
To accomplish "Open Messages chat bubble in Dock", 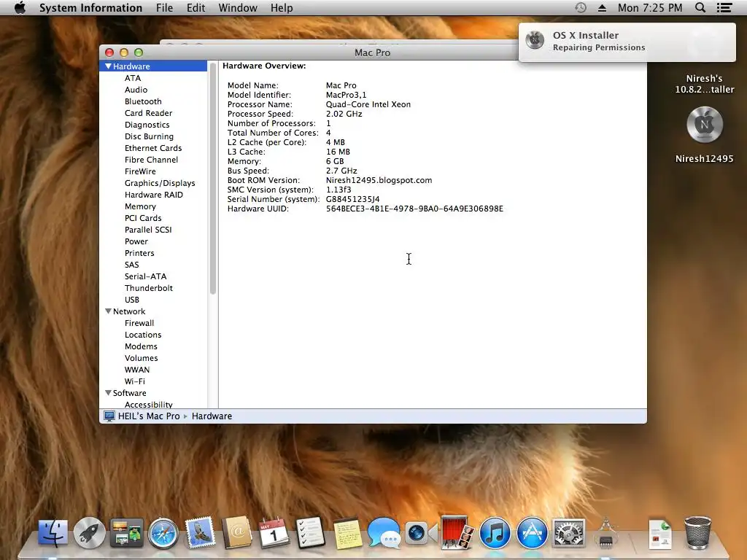I will pos(384,533).
